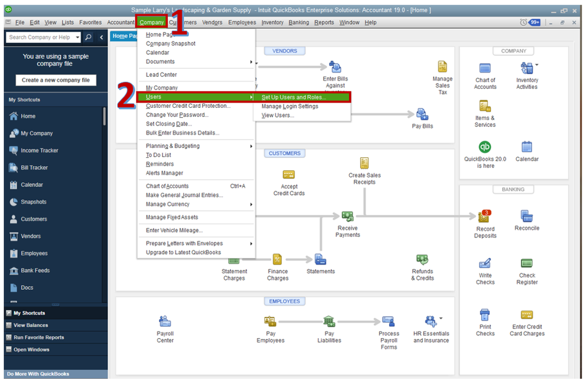Open Items & Services icon
Screen dimensions: 588x387
click(x=485, y=106)
